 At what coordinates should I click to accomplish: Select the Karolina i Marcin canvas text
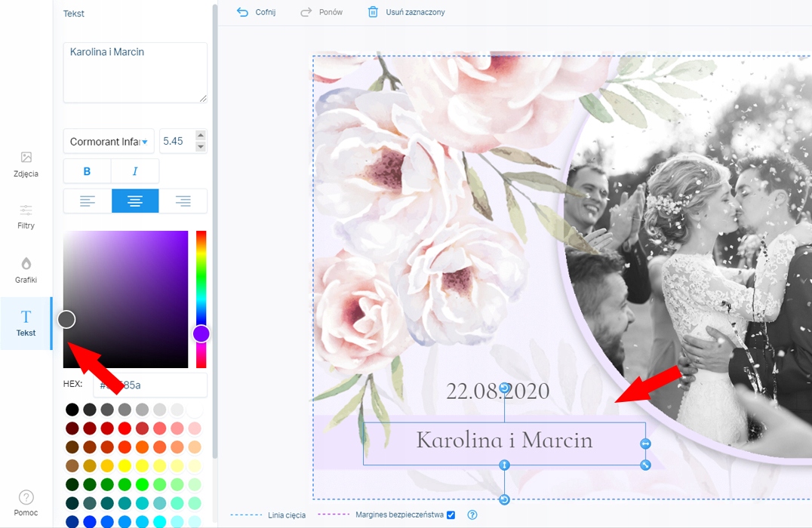(x=504, y=440)
